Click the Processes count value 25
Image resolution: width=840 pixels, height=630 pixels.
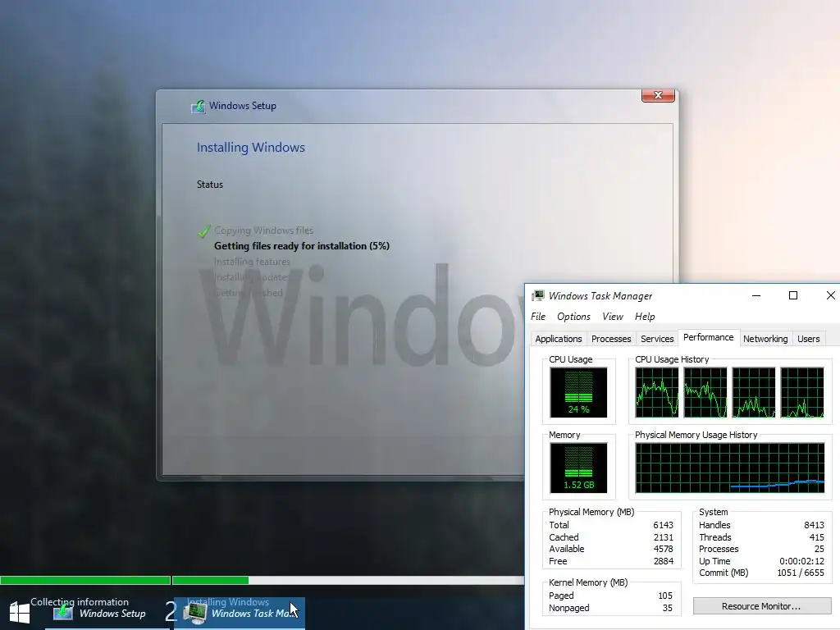coord(819,549)
